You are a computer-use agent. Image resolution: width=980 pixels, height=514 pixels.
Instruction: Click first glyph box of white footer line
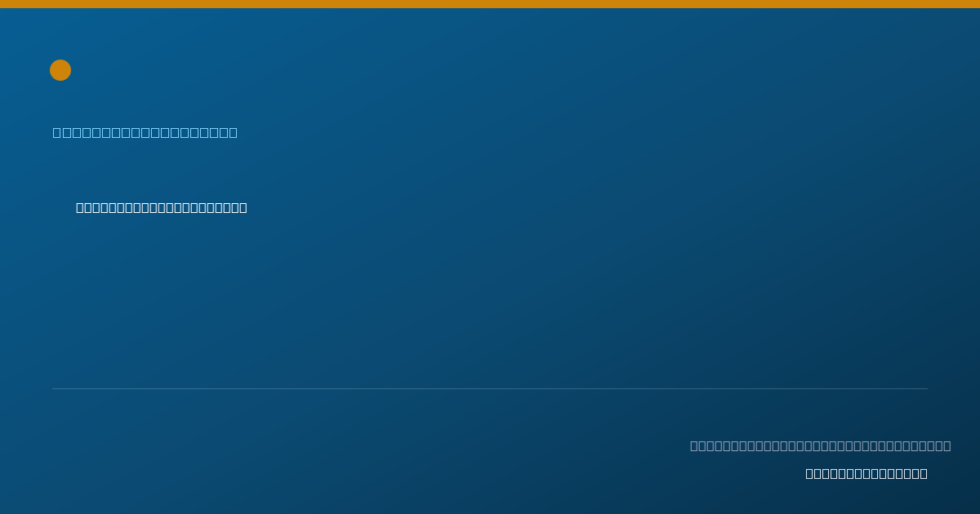pos(809,473)
